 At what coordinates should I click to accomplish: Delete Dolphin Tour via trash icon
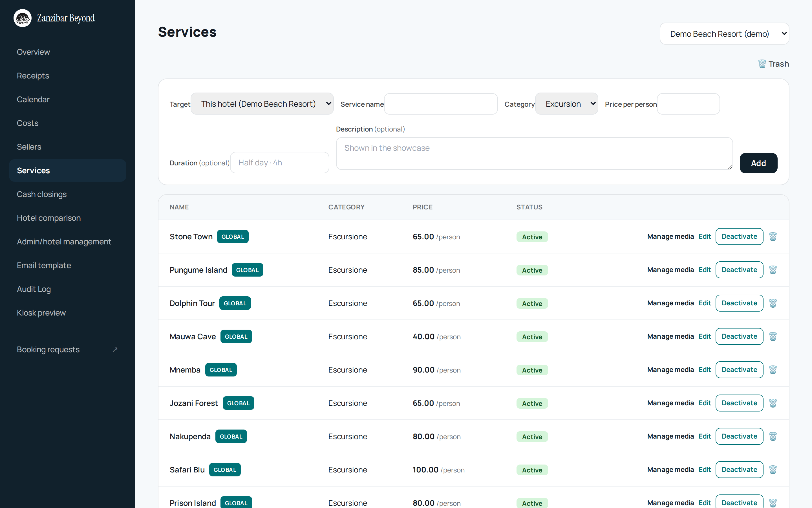point(773,303)
